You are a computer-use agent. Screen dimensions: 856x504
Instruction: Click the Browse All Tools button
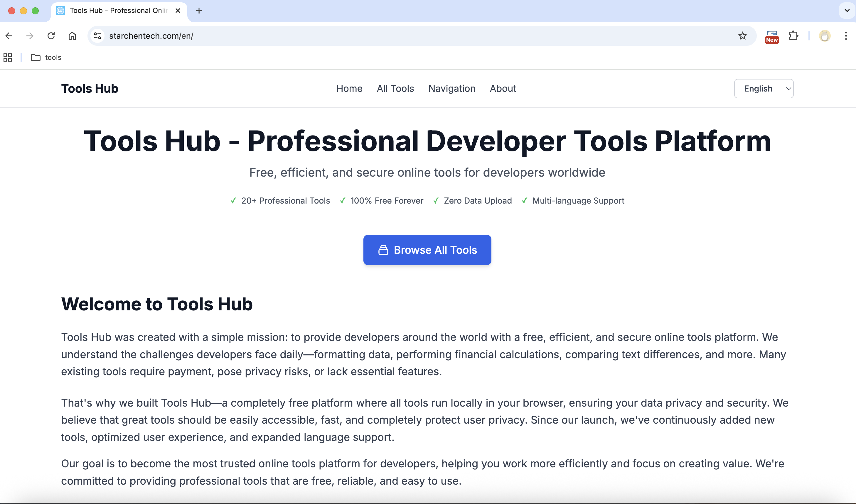point(427,250)
